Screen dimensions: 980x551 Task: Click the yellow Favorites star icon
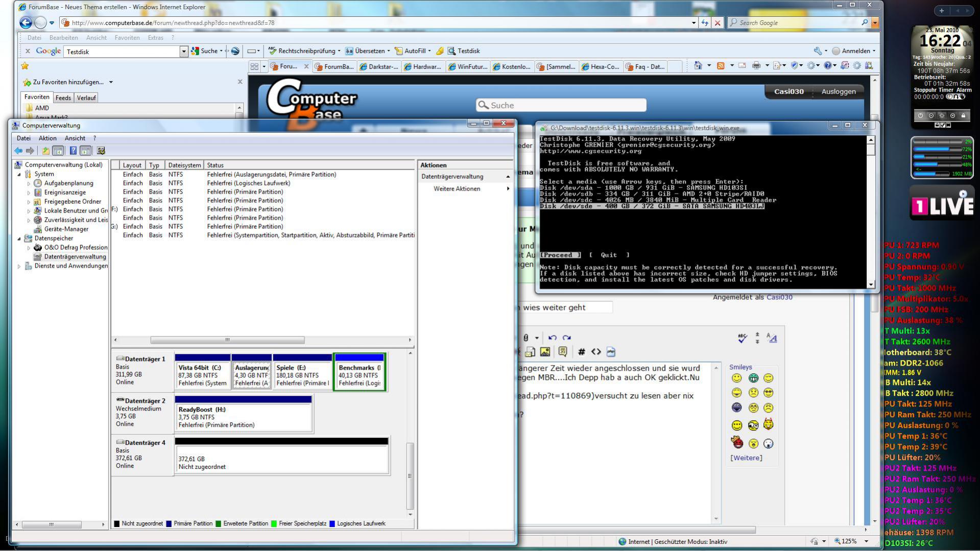click(25, 66)
